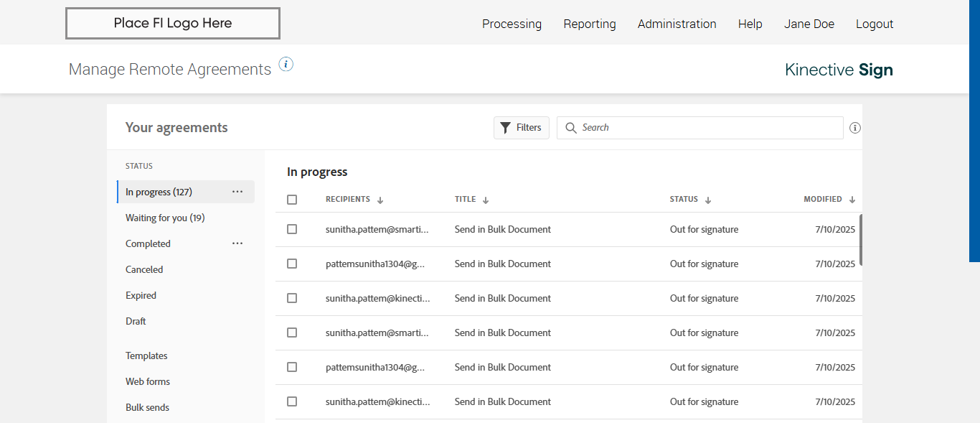
Task: Click the info icon beside Manage Remote Agreements
Action: [x=286, y=65]
